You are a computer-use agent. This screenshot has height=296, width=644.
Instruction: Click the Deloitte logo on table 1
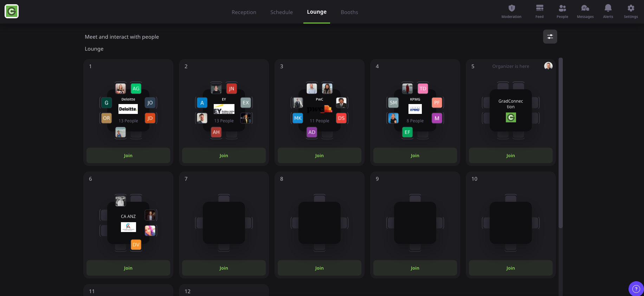[128, 109]
